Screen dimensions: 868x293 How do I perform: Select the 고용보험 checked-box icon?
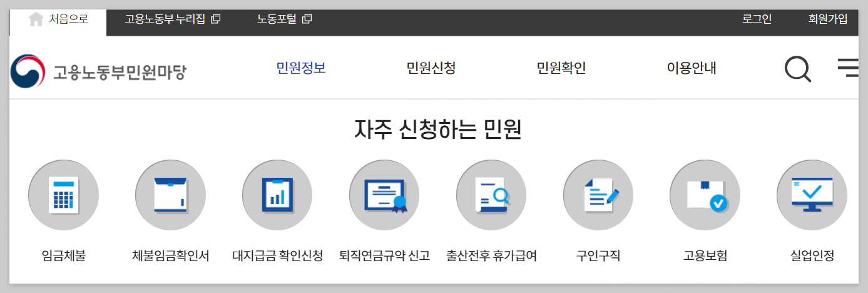coord(705,195)
